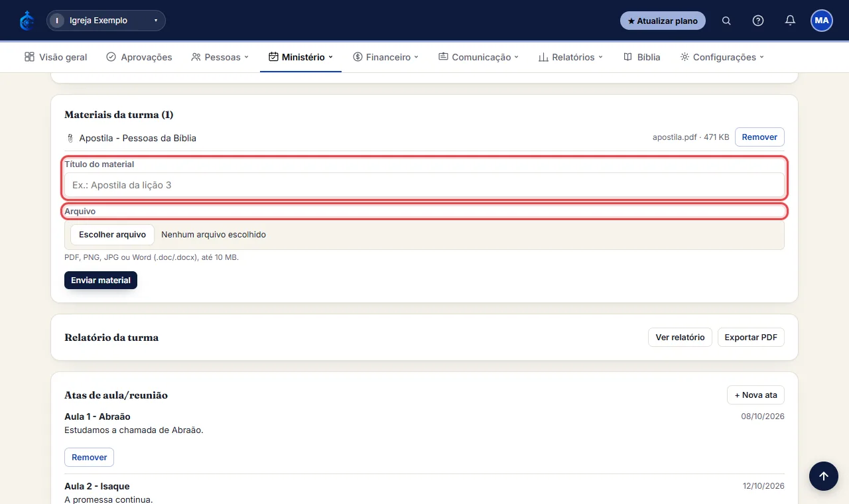Click the Aula 2 - Isaque title
Image resolution: width=849 pixels, height=504 pixels.
point(97,486)
